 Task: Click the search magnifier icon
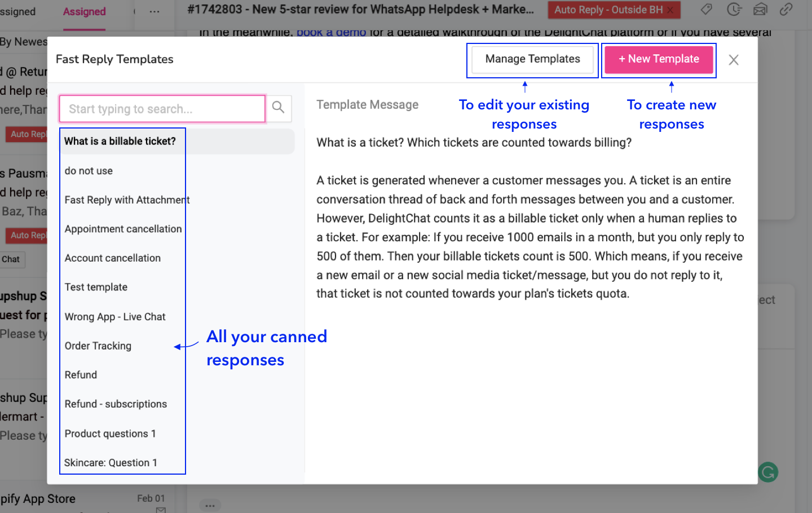tap(278, 108)
